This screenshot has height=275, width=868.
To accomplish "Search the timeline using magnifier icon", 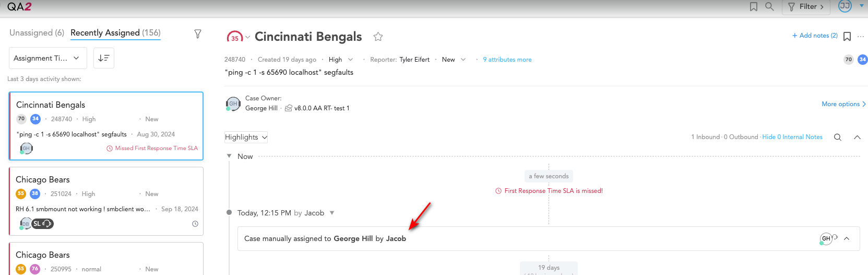I will click(838, 137).
